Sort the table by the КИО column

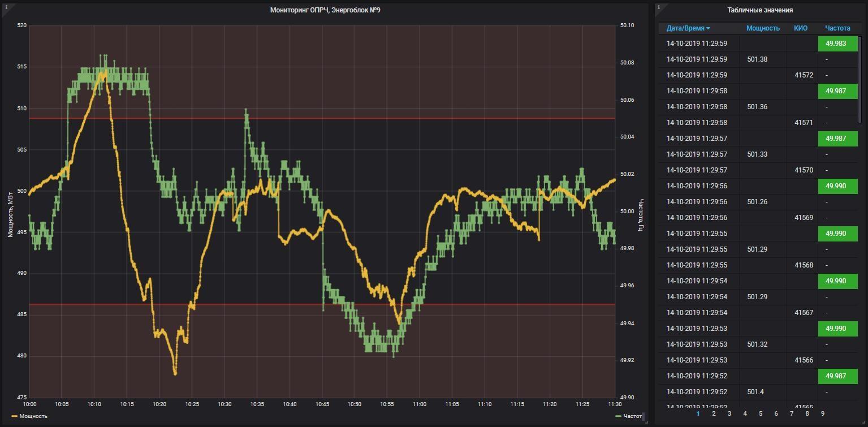[800, 28]
